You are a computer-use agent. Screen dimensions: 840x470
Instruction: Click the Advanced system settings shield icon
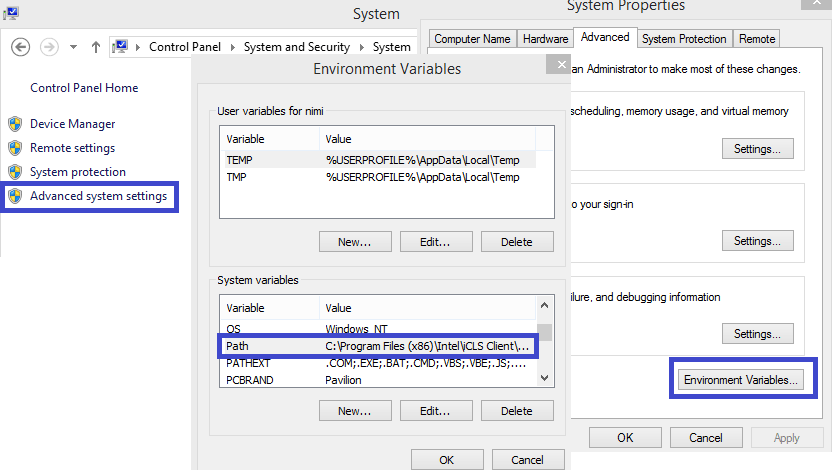[x=15, y=196]
